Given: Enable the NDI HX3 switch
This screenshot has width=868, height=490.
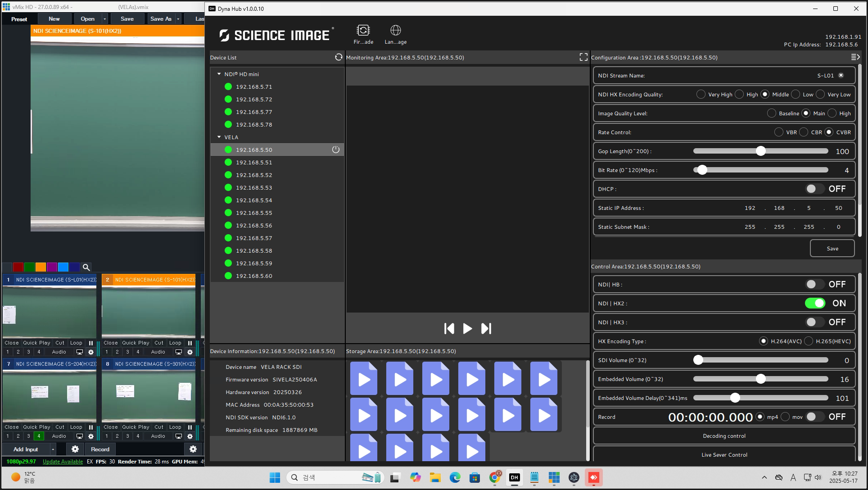Looking at the screenshot, I should [815, 322].
